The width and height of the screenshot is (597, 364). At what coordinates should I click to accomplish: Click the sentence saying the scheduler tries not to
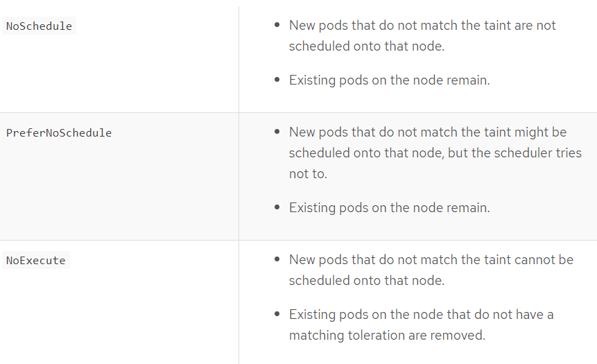[435, 153]
